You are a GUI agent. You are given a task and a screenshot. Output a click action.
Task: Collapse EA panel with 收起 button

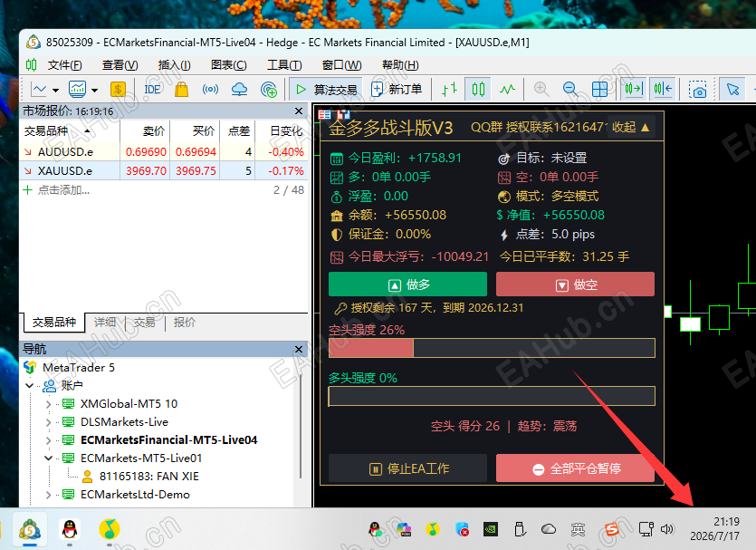tap(631, 128)
